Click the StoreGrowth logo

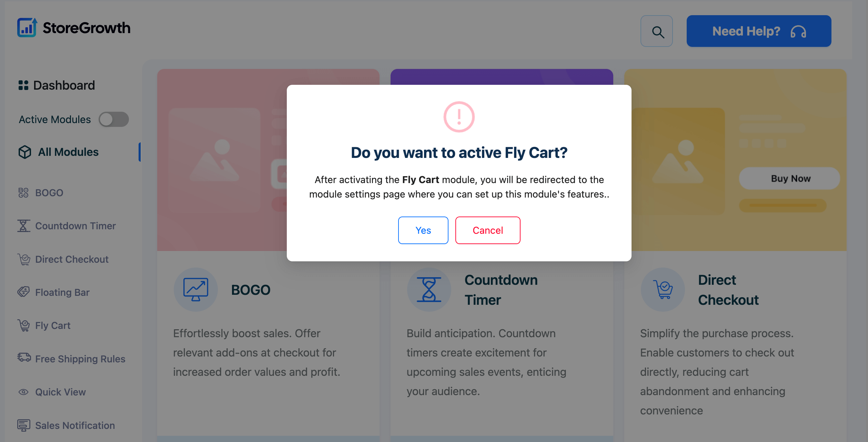pos(73,28)
